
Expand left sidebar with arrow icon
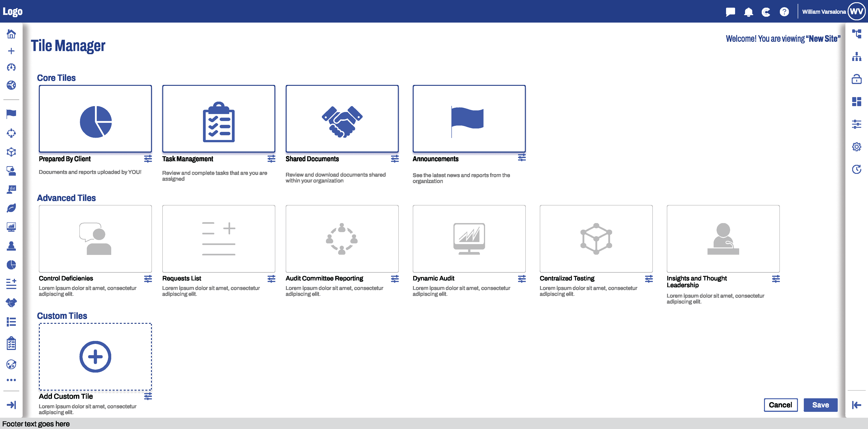coord(11,404)
